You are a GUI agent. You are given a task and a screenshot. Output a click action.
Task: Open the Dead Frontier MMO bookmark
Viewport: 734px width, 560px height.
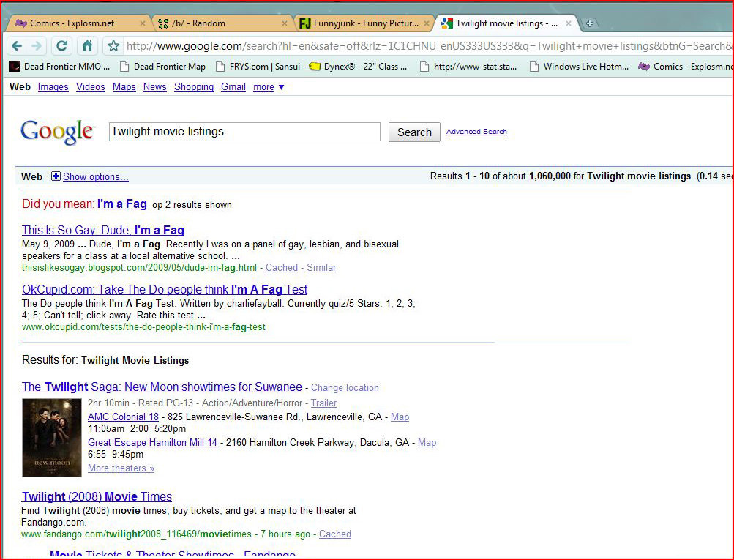coord(59,67)
